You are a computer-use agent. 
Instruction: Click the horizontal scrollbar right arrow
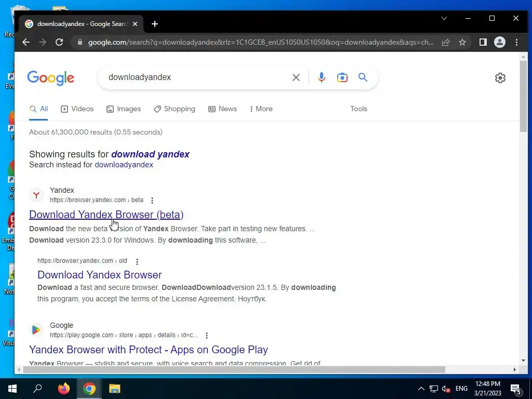(x=514, y=369)
